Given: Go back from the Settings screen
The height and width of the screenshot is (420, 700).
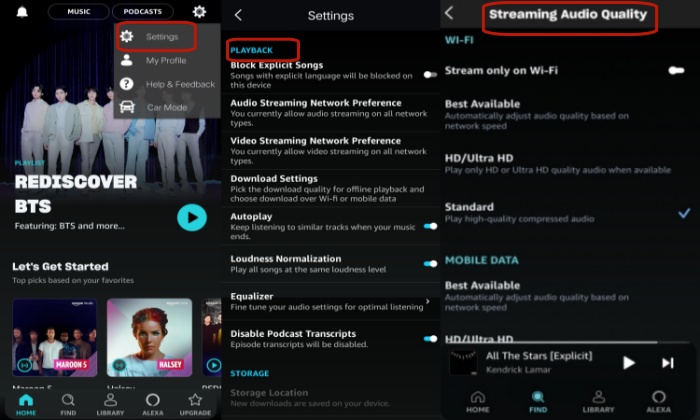Looking at the screenshot, I should 238,15.
